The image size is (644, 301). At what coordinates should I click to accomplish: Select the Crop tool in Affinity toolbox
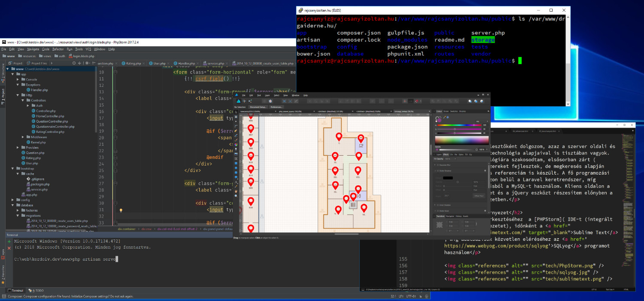(x=236, y=158)
